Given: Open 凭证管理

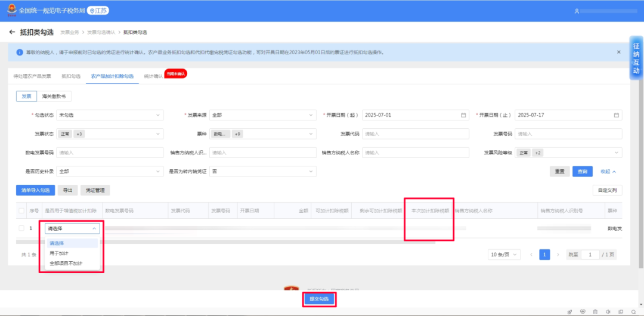Looking at the screenshot, I should click(95, 190).
